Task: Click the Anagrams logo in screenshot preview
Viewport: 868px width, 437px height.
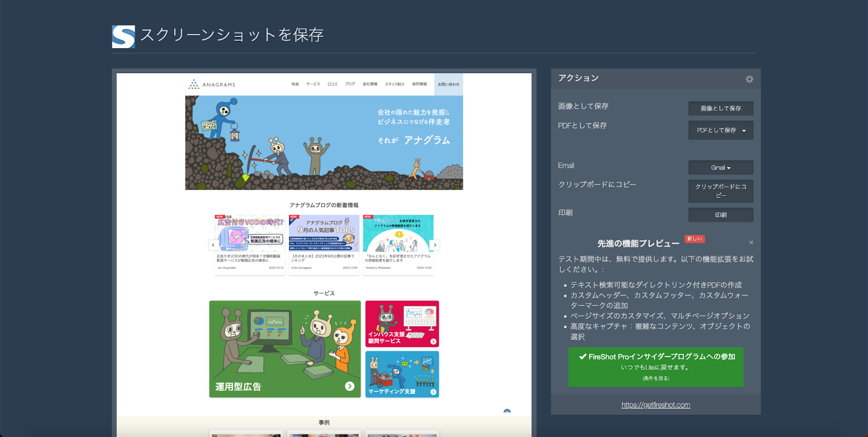Action: (x=212, y=85)
